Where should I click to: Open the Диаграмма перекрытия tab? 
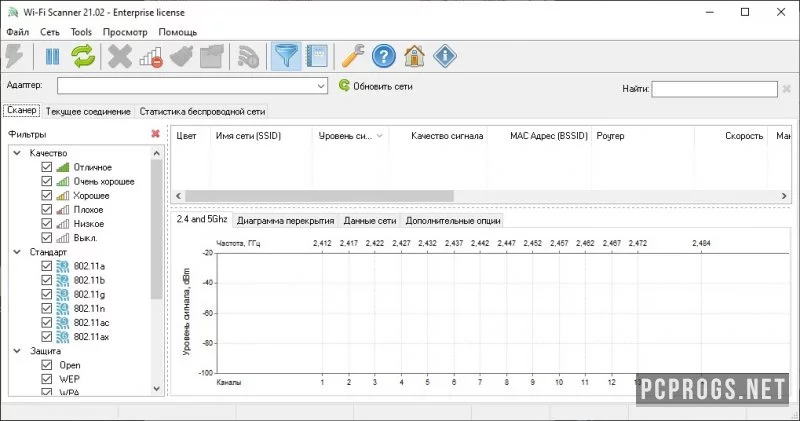286,220
